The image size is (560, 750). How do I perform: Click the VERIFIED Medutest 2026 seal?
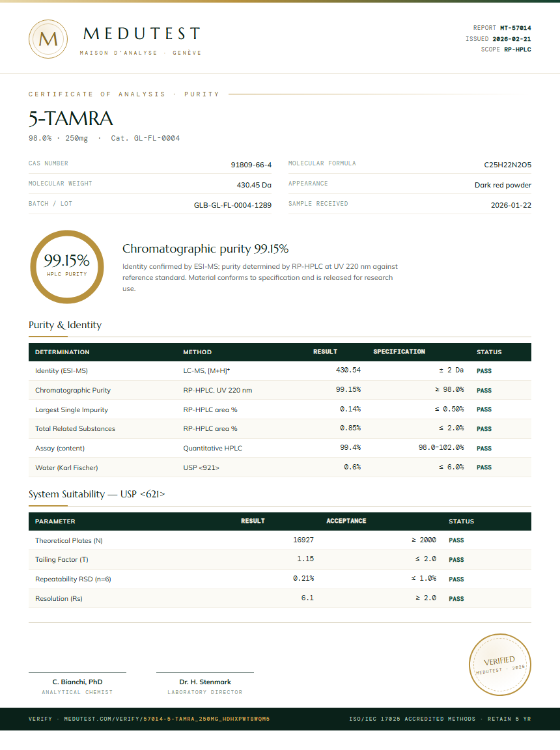pos(499,664)
